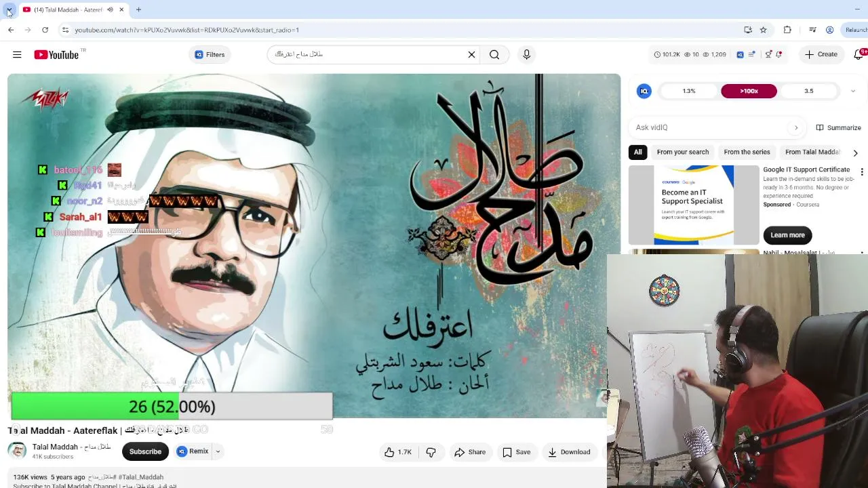This screenshot has width=868, height=488.
Task: Close the Talal Maddah browser tab
Action: point(121,9)
